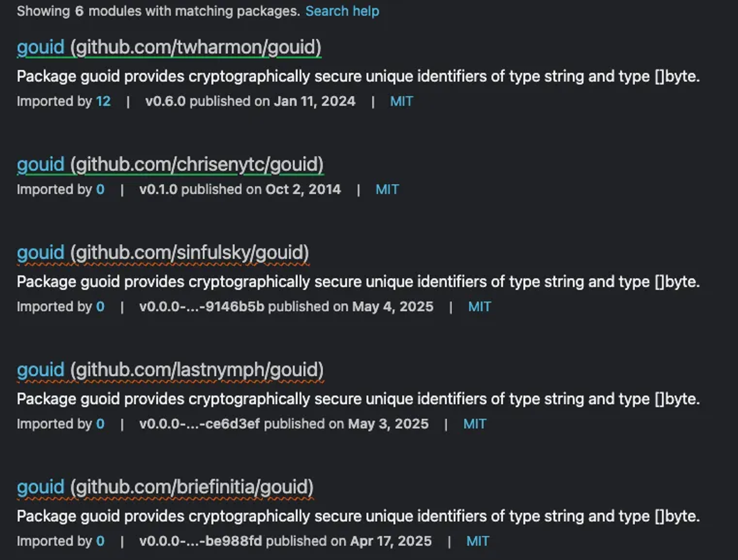
Task: Open gouid package by sinfulsky
Action: (163, 252)
